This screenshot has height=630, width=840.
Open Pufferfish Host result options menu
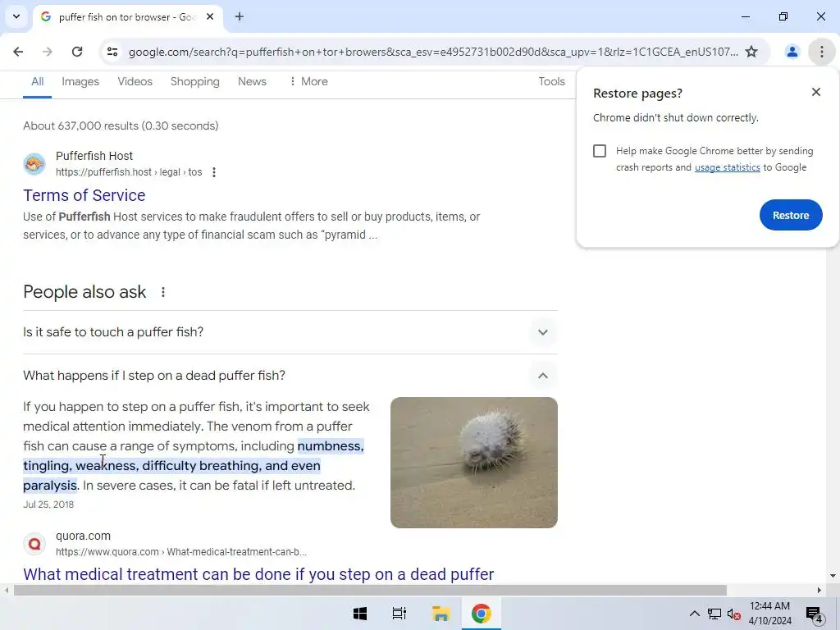pos(214,172)
